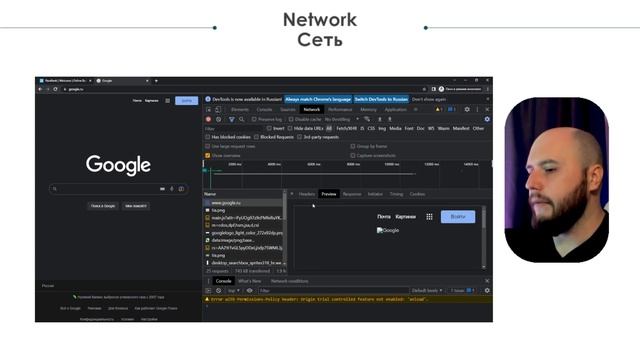This screenshot has height=360, width=640.
Task: Toggle the console sidebar icon
Action: (208, 291)
